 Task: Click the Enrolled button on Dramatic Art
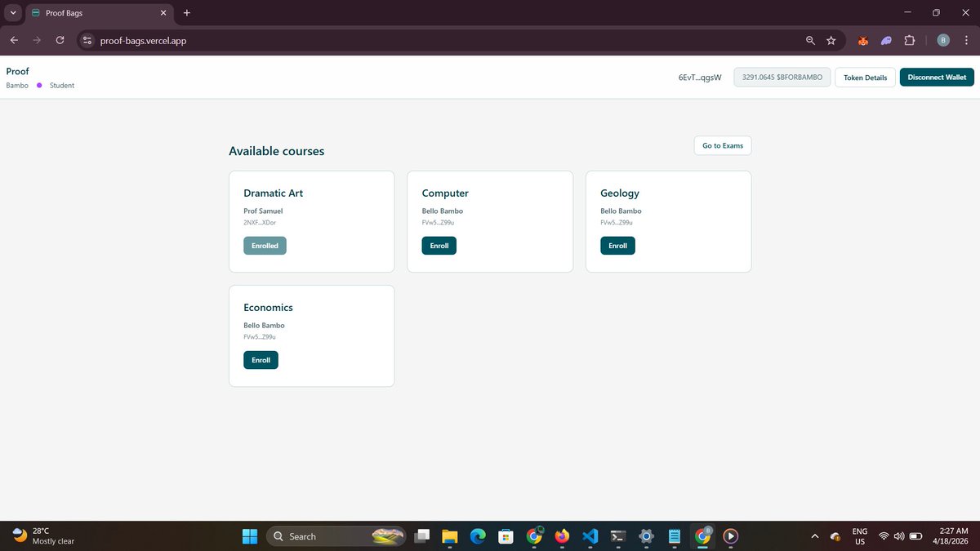[x=265, y=246]
